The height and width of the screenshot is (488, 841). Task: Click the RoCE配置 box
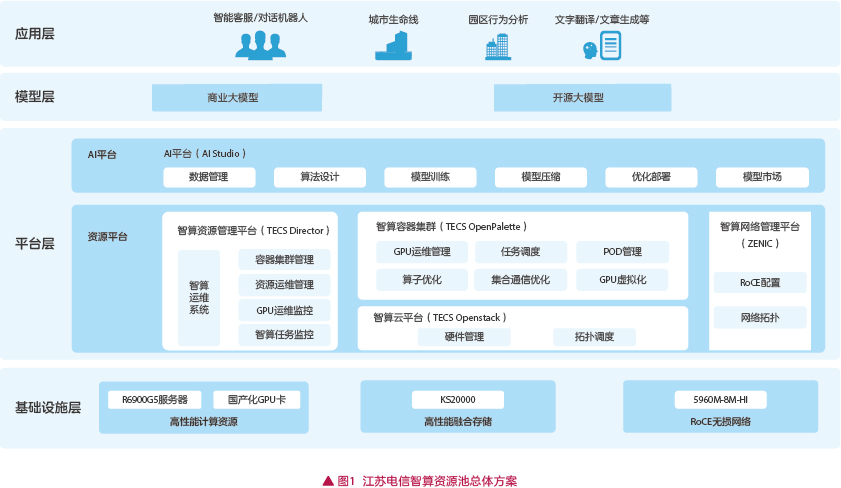point(760,283)
